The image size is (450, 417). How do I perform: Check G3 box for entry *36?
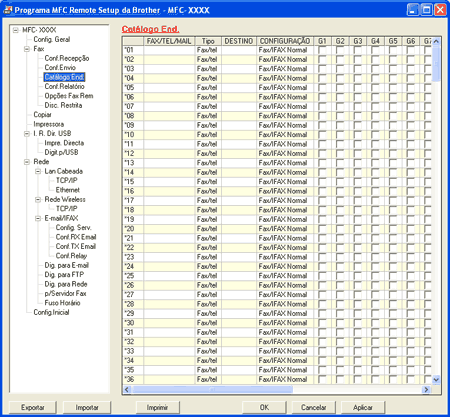click(x=358, y=379)
